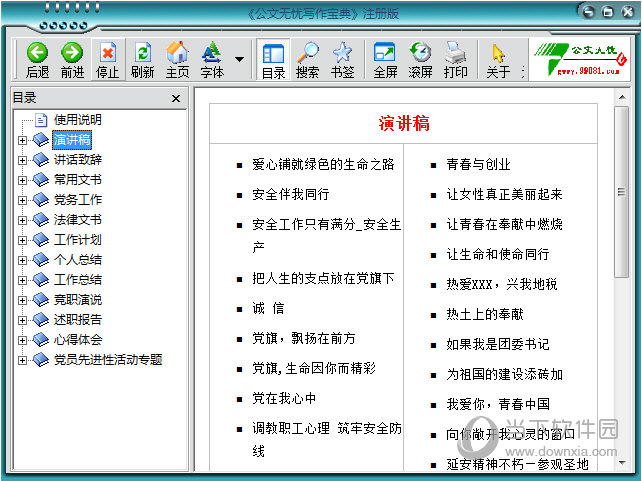Open the 青春与创业 article
Screen dimensions: 642x481
click(479, 165)
